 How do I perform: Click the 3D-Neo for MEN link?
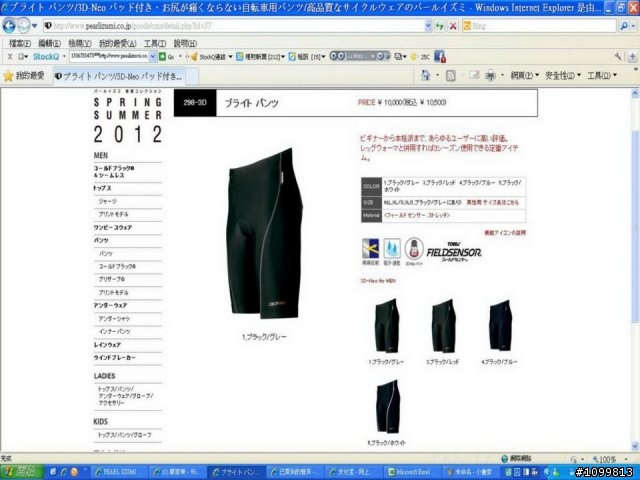378,281
